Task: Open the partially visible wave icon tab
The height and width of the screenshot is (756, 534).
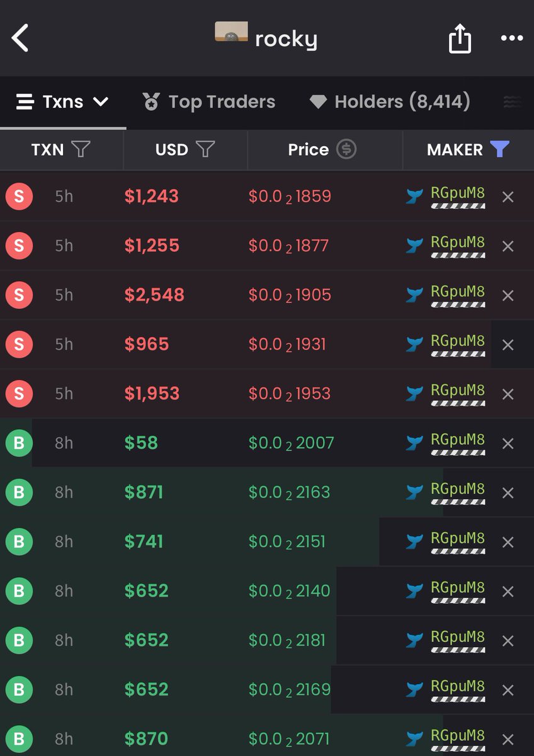Action: [x=513, y=102]
